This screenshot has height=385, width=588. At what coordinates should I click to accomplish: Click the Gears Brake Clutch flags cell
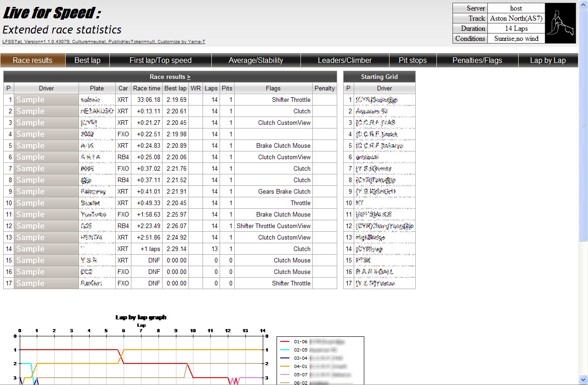coord(273,191)
